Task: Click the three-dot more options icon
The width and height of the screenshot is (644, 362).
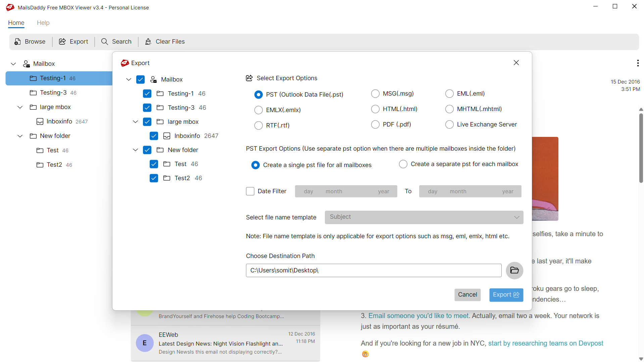Action: 638,63
